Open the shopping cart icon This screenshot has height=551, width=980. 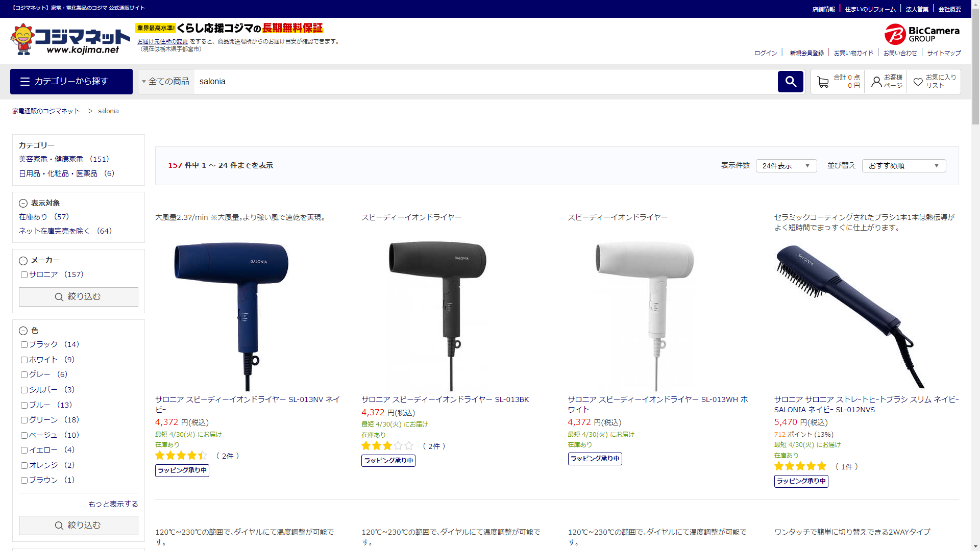click(822, 82)
